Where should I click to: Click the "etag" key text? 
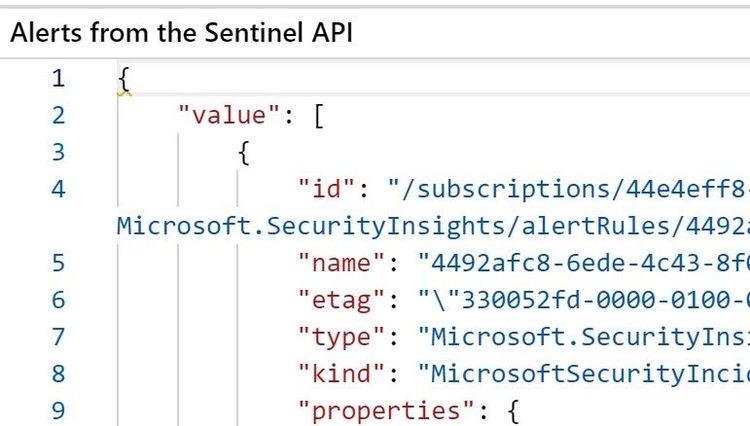[x=342, y=301]
